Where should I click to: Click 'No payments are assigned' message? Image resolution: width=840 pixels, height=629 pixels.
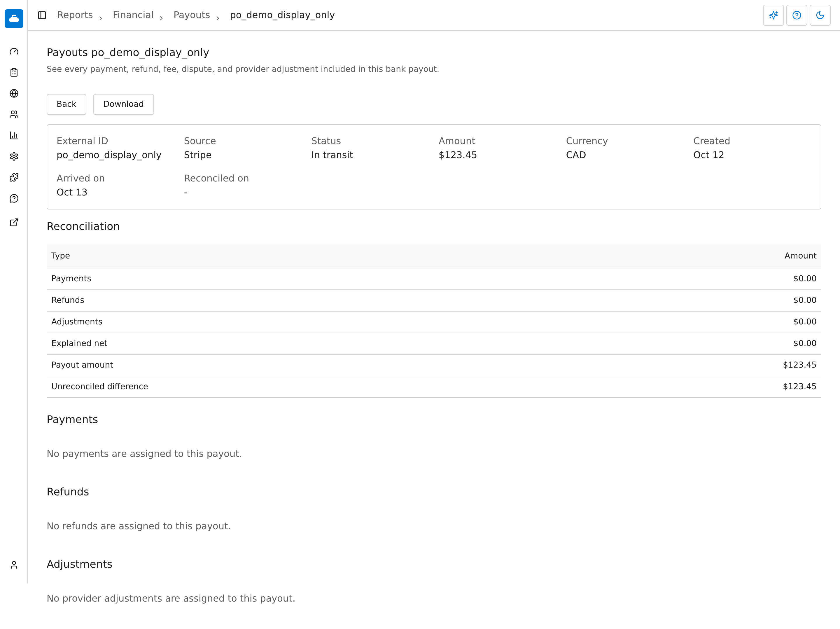point(144,454)
